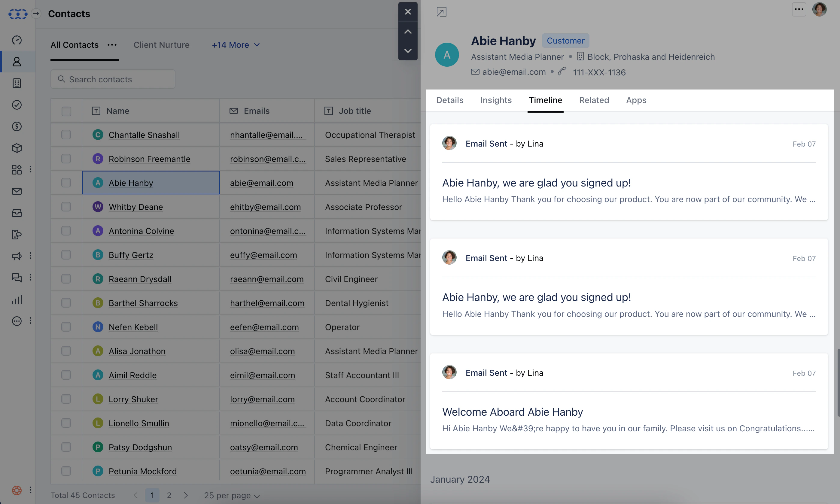Open Contacts person icon in sidebar
Screen dimensions: 840x504
click(17, 62)
